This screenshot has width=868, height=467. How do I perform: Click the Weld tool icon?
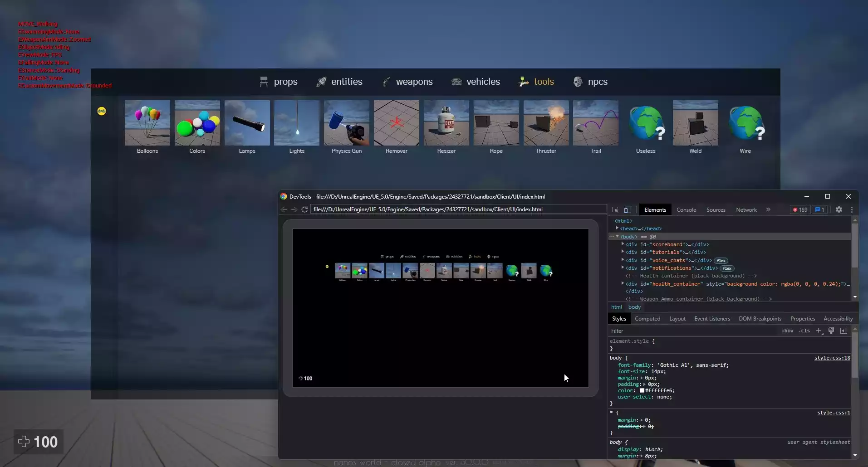(x=696, y=123)
